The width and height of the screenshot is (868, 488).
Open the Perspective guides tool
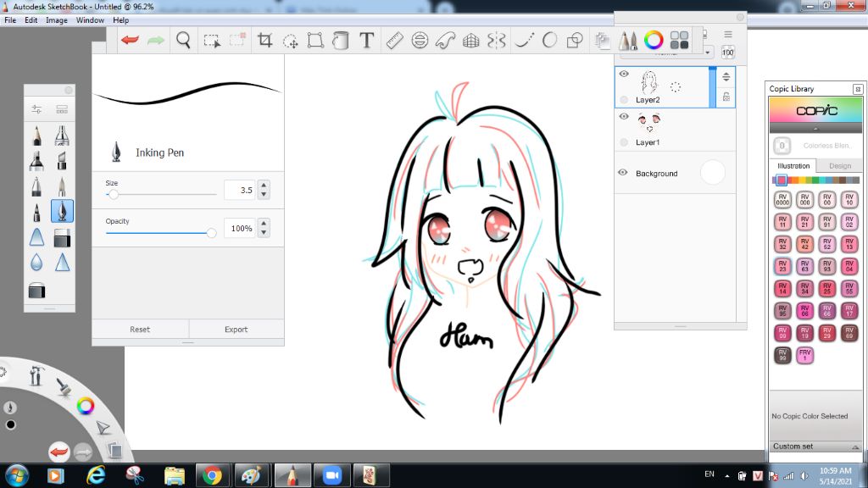(470, 41)
